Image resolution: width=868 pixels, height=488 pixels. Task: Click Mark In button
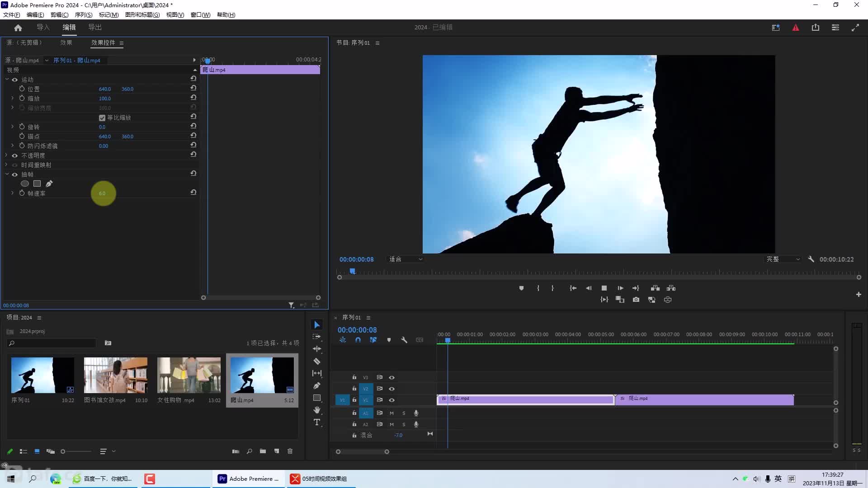(538, 288)
